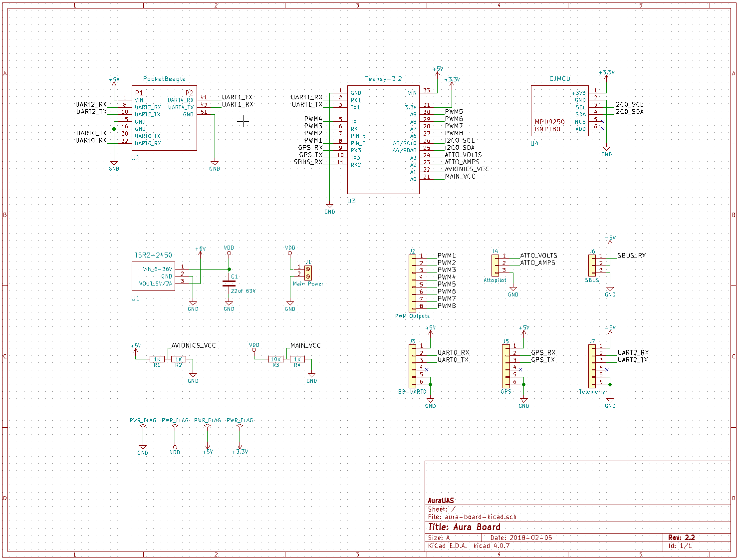Select the Rev: 2.2 field in title block
This screenshot has width=739, height=560.
pos(682,538)
